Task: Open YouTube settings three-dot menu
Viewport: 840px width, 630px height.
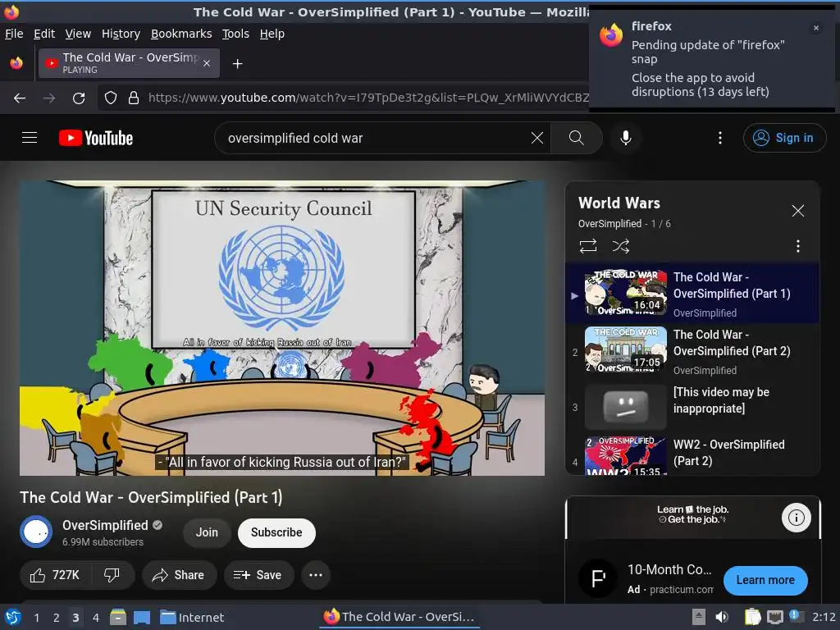Action: click(x=720, y=138)
